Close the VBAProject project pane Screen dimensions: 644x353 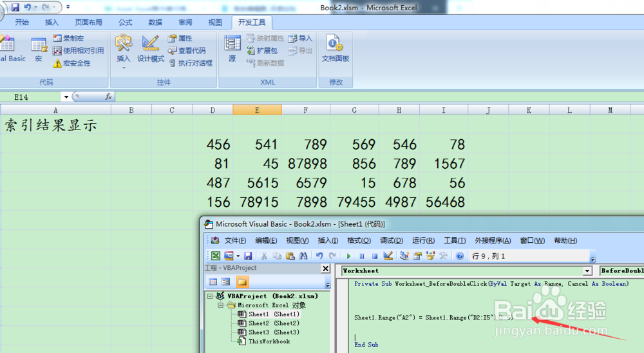click(326, 269)
